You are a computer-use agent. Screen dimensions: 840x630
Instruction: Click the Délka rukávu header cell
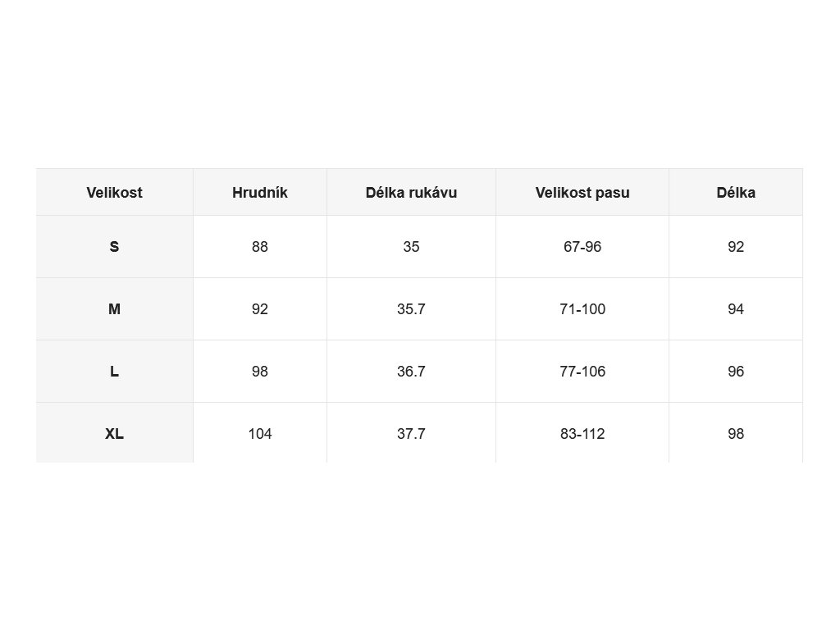coord(412,192)
